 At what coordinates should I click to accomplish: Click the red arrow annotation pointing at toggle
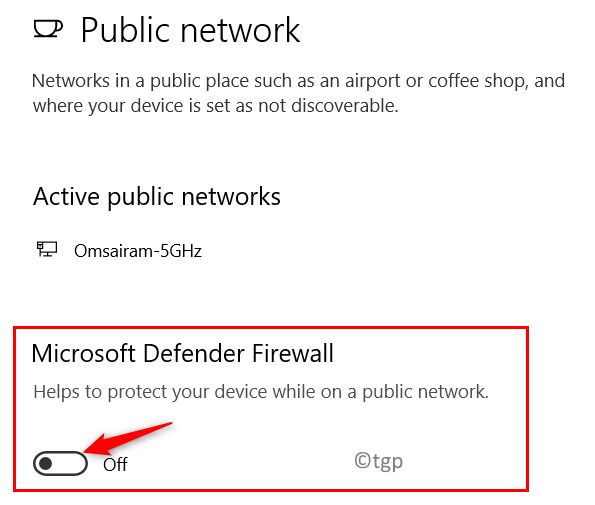point(129,438)
